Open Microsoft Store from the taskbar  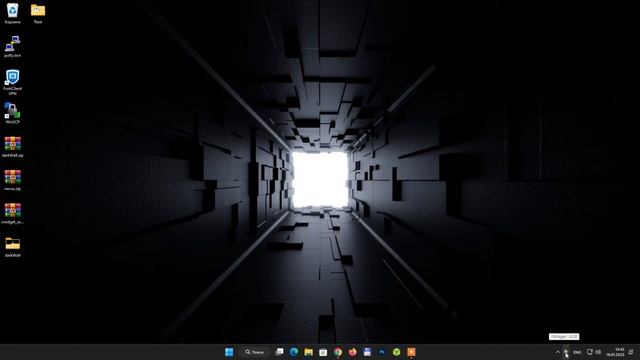coord(323,352)
